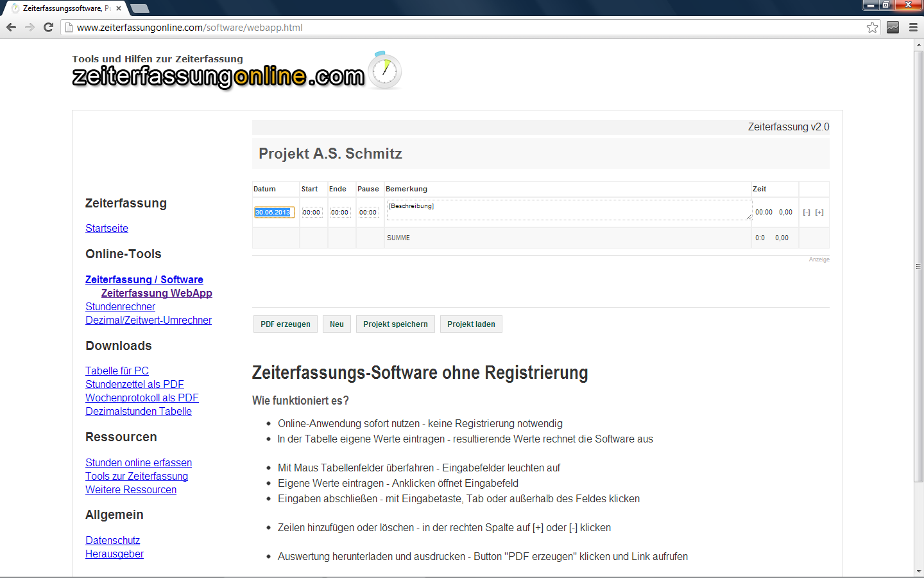Viewport: 924px width, 578px height.
Task: Click the Projekt laden button
Action: click(x=471, y=324)
